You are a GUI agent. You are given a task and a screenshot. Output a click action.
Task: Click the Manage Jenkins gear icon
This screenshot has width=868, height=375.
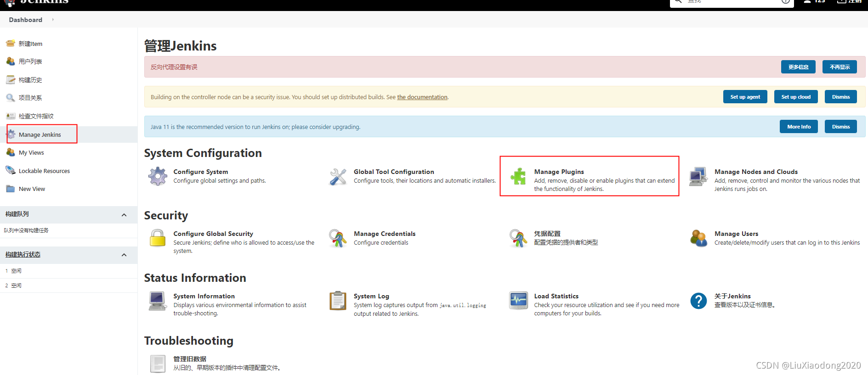point(11,134)
